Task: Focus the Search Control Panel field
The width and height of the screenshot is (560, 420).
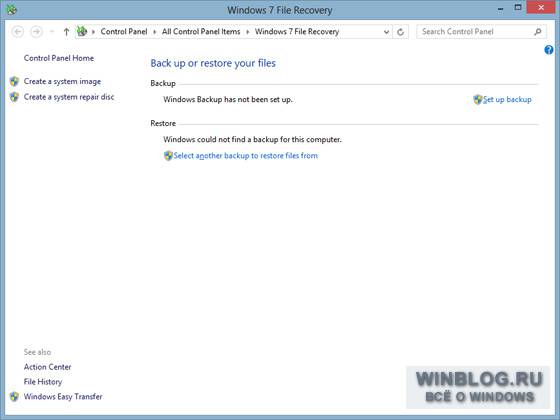Action: [481, 31]
